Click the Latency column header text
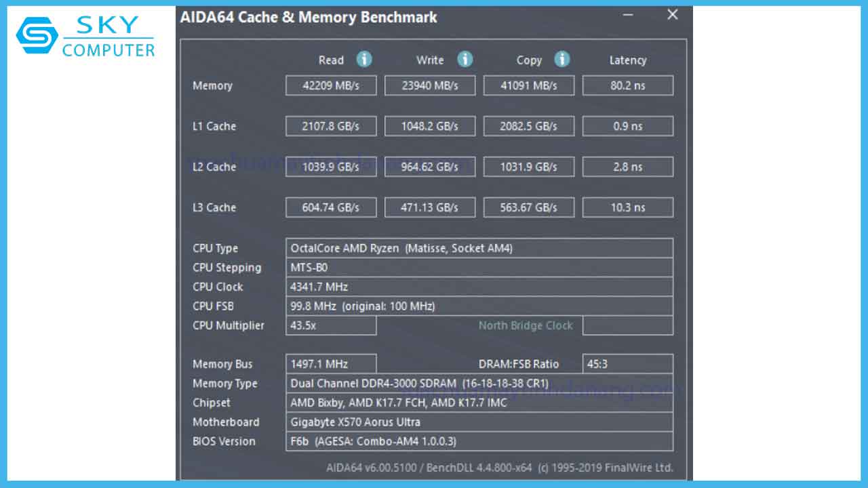Screen dimensions: 868x488 (628, 60)
